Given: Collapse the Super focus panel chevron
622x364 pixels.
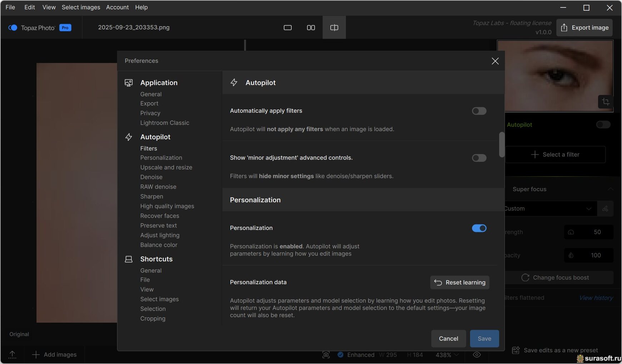Looking at the screenshot, I should 610,189.
